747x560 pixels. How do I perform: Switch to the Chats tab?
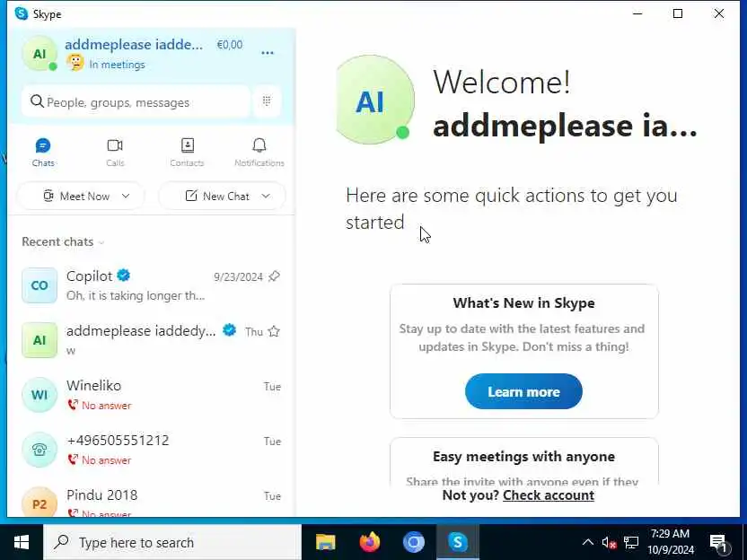pyautogui.click(x=43, y=153)
